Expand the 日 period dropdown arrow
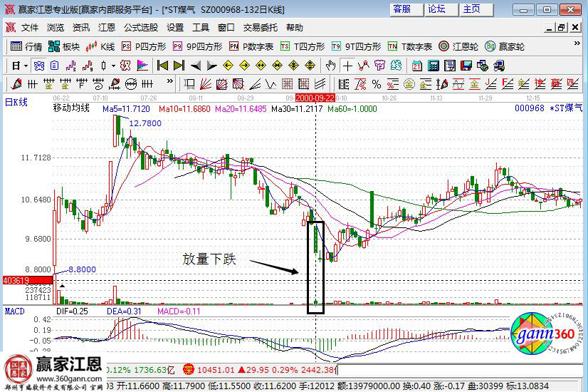Viewport: 588px width, 392px height. pos(25,66)
